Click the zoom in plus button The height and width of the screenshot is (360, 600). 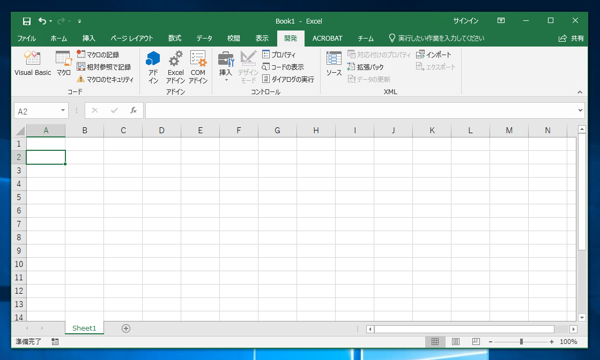551,342
